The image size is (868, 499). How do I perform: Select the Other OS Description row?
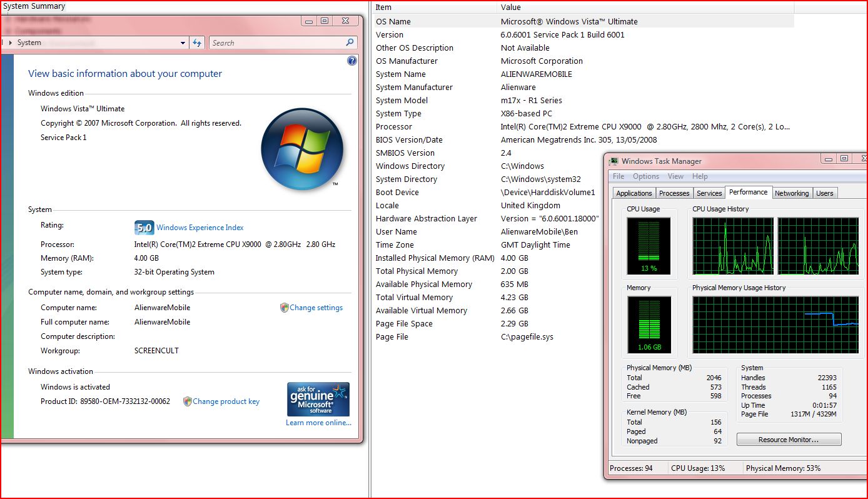(583, 48)
